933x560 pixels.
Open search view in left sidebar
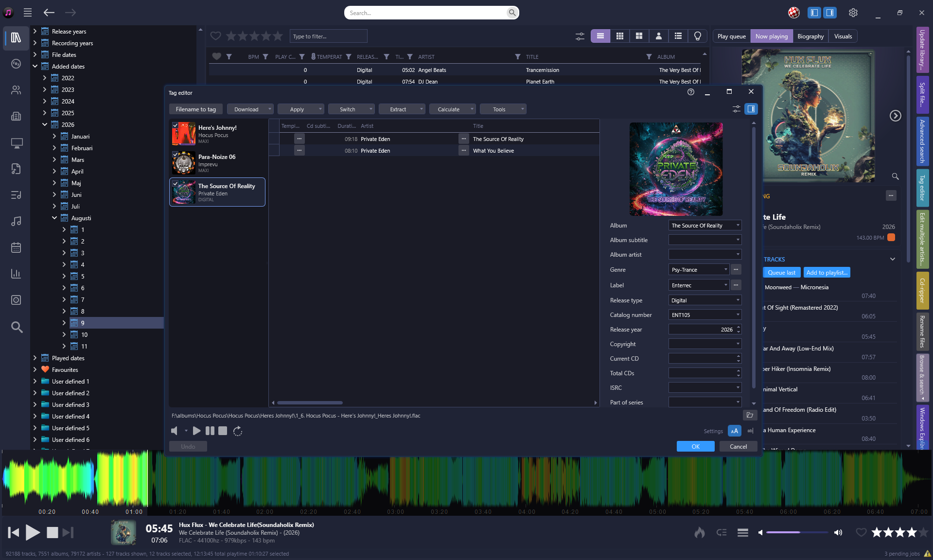click(17, 327)
